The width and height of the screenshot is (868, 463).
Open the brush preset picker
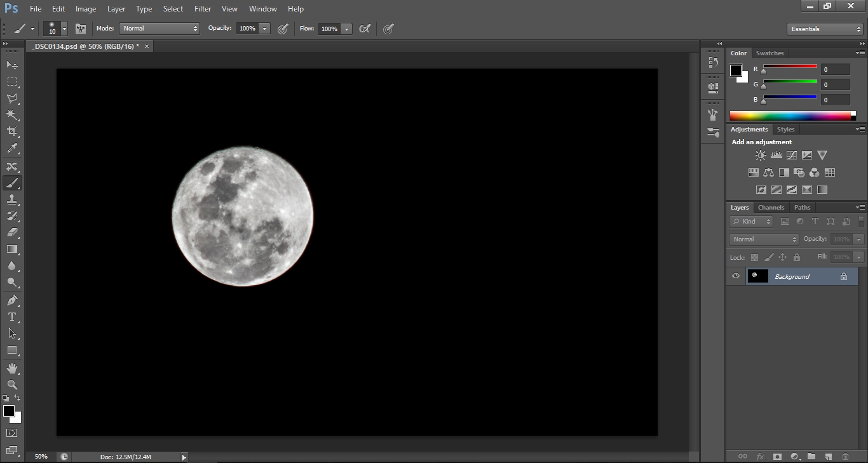click(x=55, y=29)
